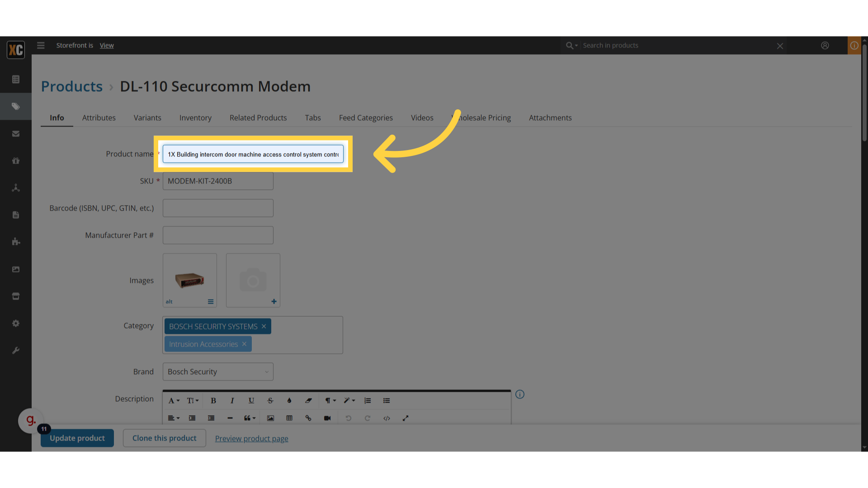Apply strikethrough in description editor
This screenshot has height=488, width=868.
pyautogui.click(x=270, y=401)
